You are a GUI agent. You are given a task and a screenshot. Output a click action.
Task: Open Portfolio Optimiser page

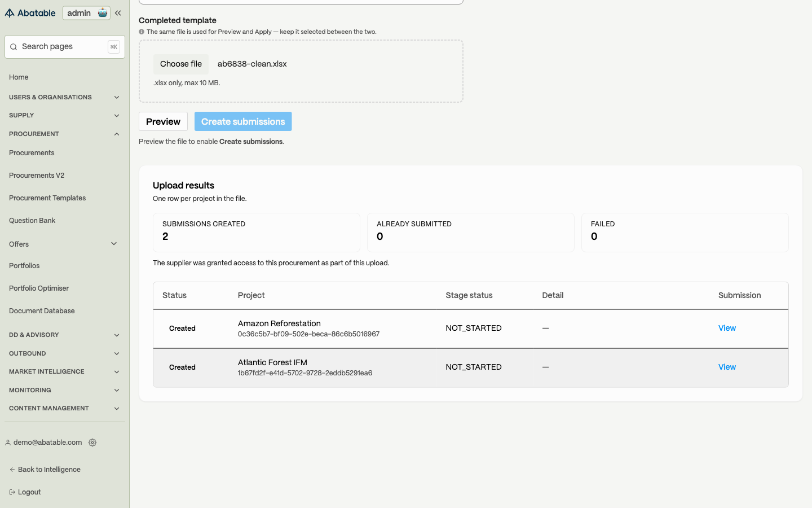click(39, 288)
